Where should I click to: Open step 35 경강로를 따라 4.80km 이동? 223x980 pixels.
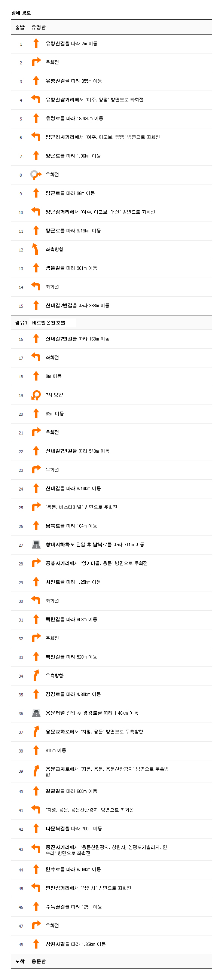click(x=111, y=694)
